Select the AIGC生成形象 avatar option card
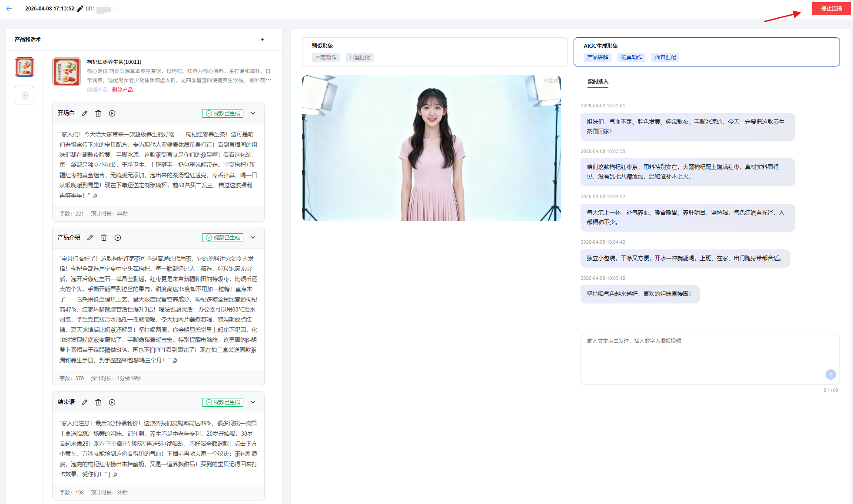The image size is (853, 504). (706, 52)
